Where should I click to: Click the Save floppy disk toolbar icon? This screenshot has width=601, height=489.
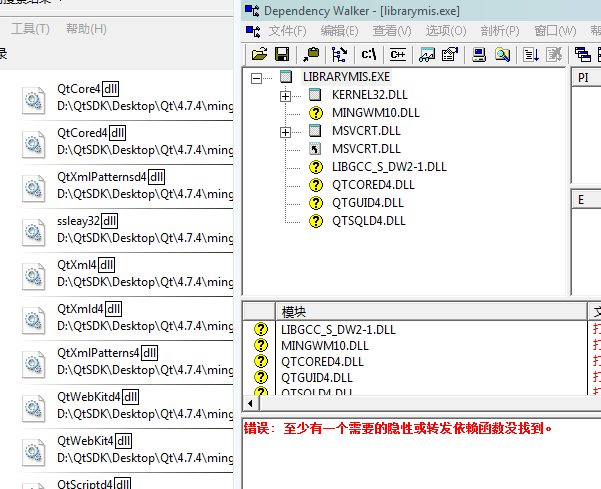click(282, 54)
